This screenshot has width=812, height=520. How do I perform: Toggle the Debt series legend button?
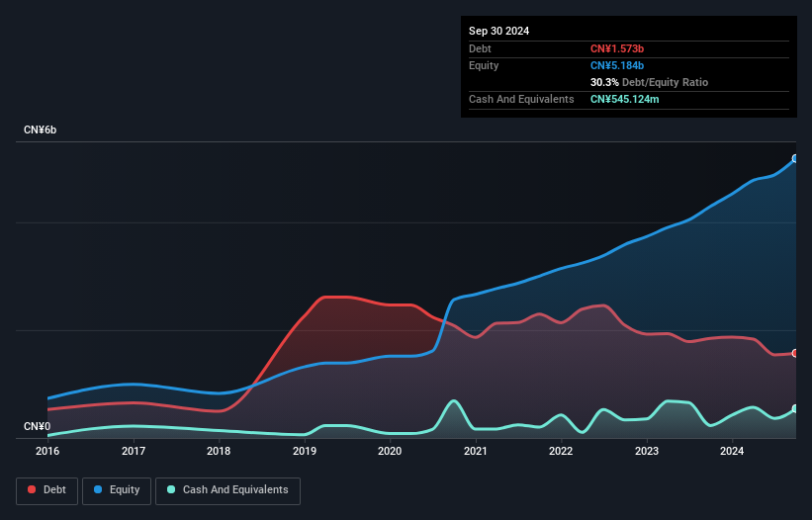coord(47,490)
